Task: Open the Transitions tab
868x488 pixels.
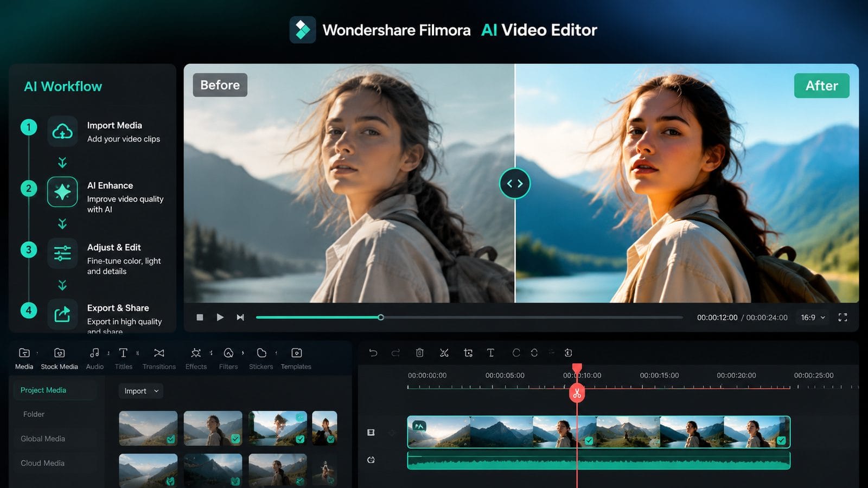Action: tap(159, 359)
